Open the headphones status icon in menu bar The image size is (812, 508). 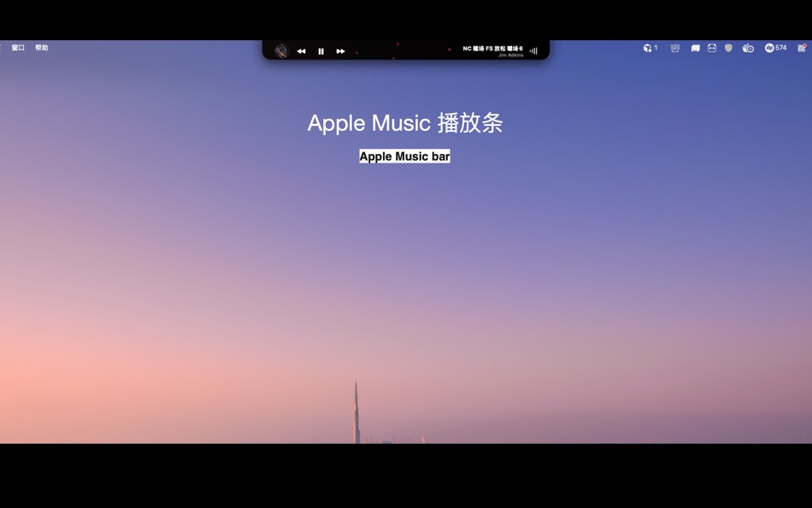point(647,48)
